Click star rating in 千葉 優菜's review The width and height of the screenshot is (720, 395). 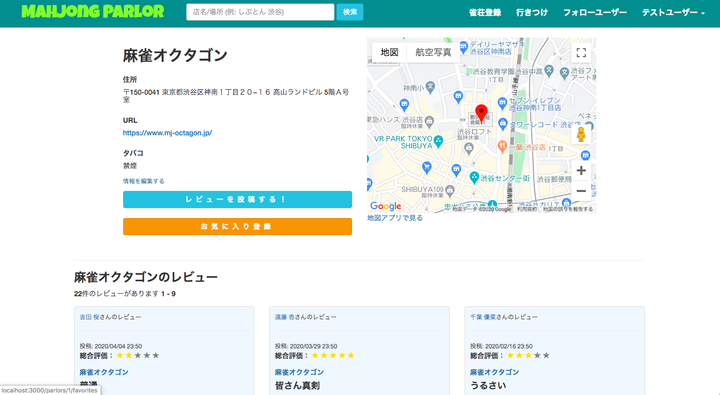[528, 356]
